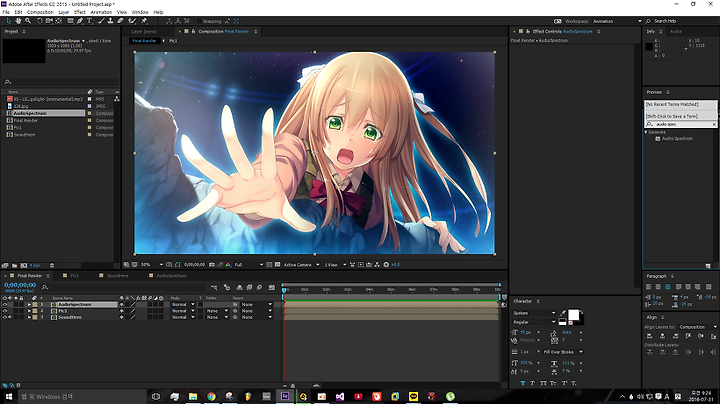Select the Unified Camera tool
720x404 pixels.
(x=49, y=21)
